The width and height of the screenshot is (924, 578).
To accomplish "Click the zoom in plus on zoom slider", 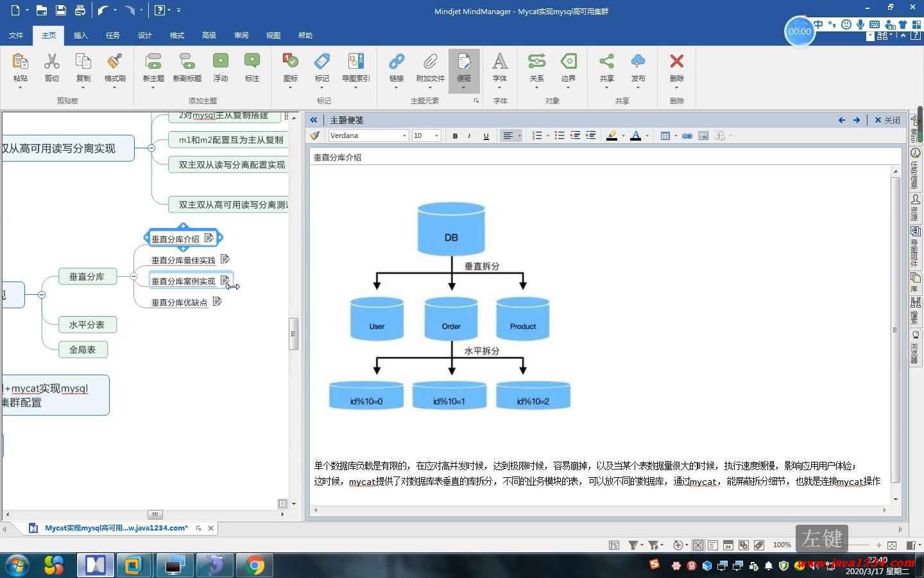I will click(878, 545).
